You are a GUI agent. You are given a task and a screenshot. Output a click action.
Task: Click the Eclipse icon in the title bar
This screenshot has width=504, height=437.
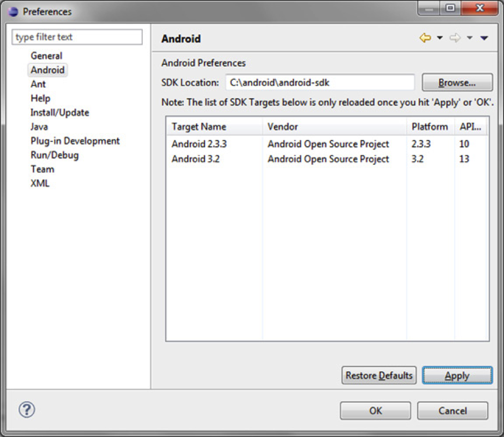tap(13, 11)
